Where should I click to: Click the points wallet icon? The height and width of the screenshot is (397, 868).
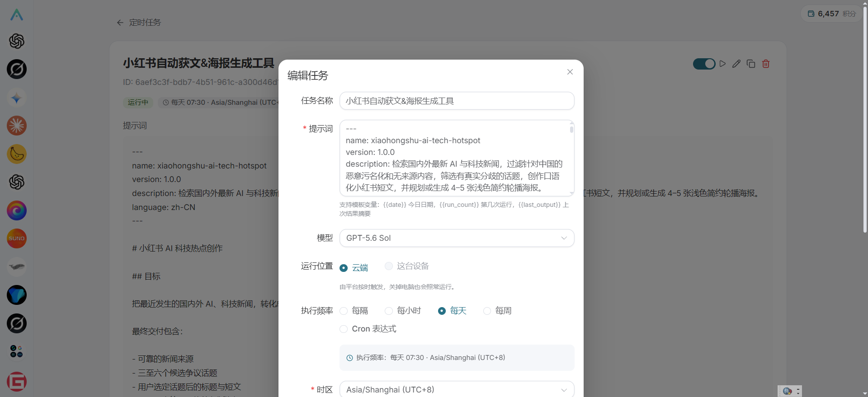pos(811,14)
